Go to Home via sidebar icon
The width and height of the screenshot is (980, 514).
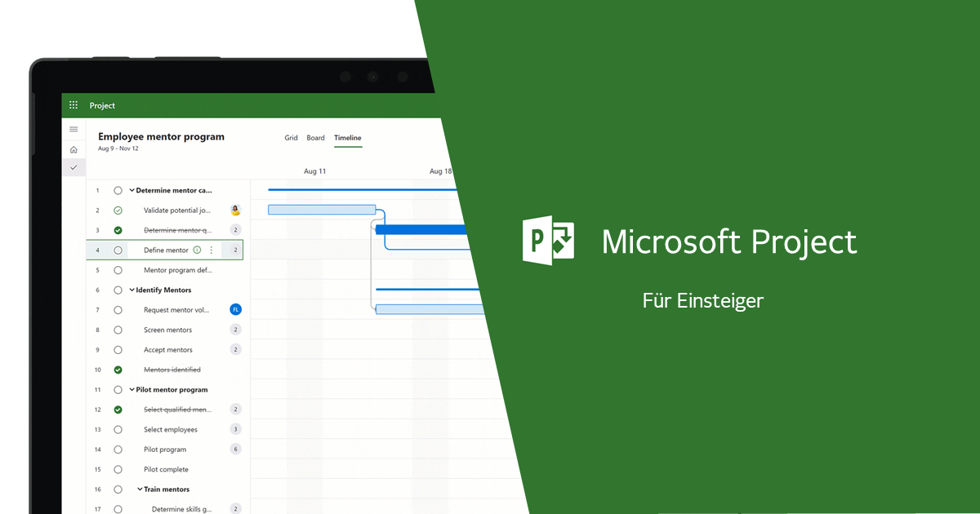[73, 149]
